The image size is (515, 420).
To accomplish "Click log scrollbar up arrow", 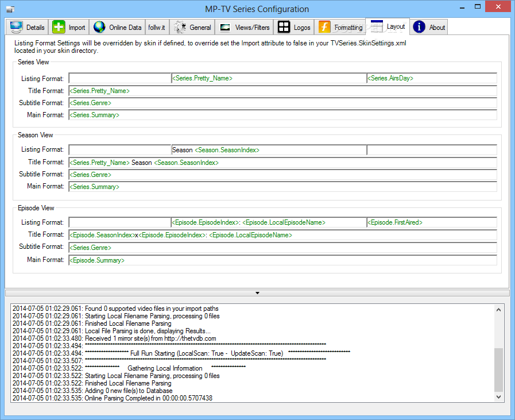I will pos(498,310).
